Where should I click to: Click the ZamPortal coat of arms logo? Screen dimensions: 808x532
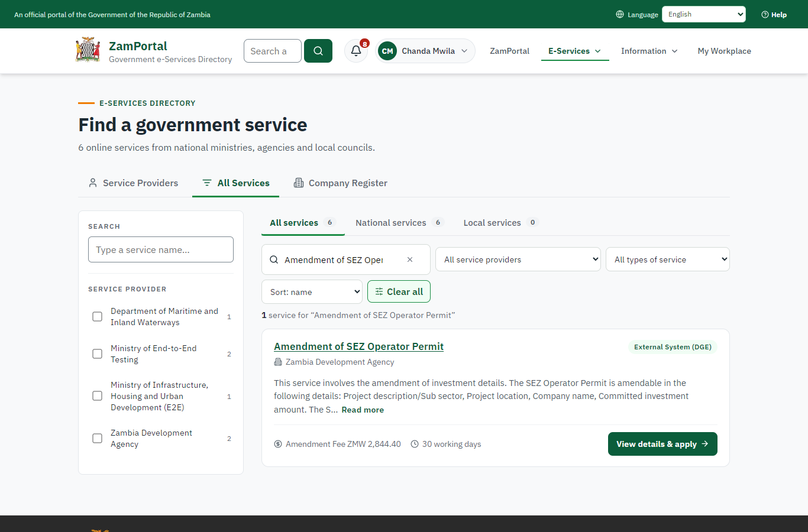tap(88, 50)
